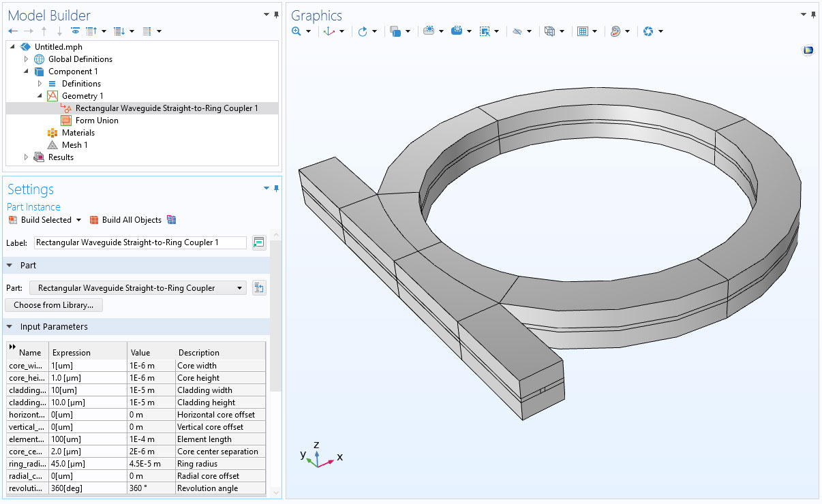822x504 pixels.
Task: Toggle the Model Builder show-nodes eye icon
Action: coord(75,31)
